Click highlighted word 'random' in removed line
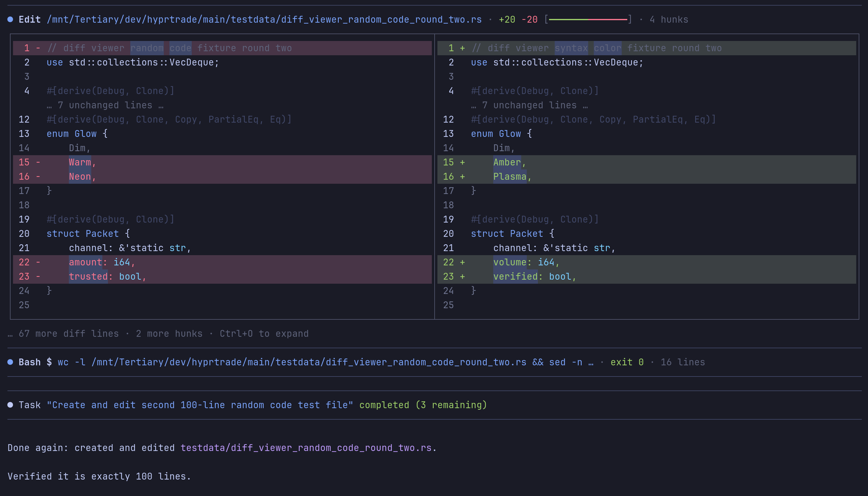This screenshot has width=868, height=496. click(147, 48)
